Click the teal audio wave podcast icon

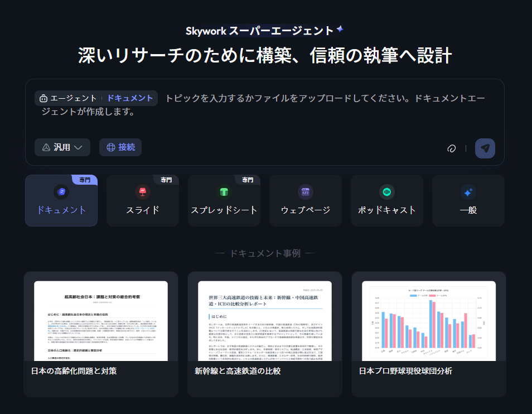point(387,192)
